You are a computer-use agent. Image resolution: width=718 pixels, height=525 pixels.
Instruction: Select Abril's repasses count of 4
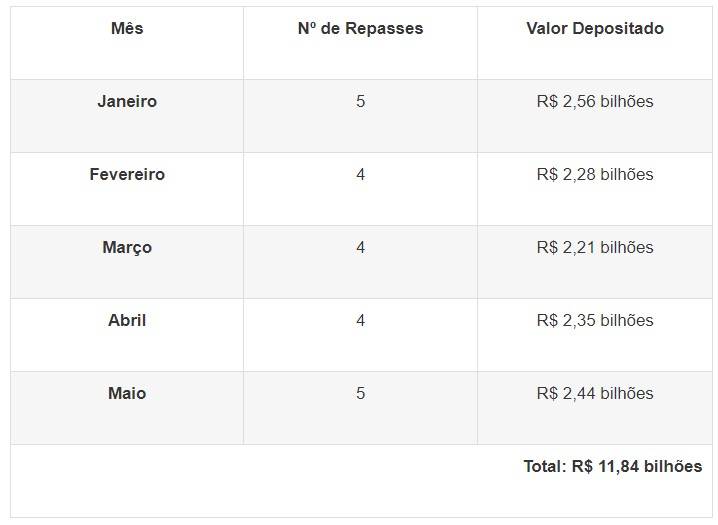point(360,321)
